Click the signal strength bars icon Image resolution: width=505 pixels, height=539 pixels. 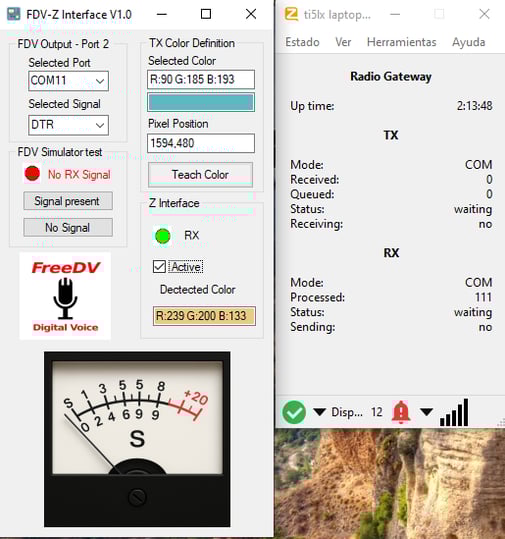click(454, 412)
